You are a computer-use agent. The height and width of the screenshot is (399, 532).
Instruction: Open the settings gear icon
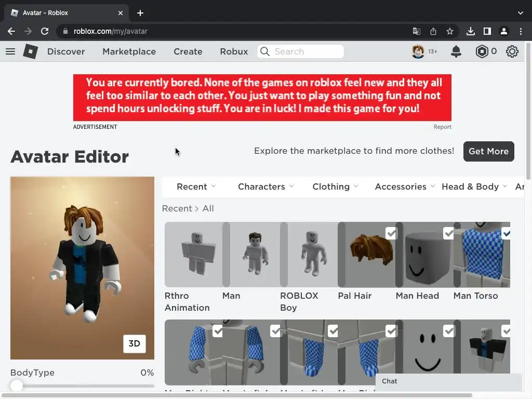point(512,51)
